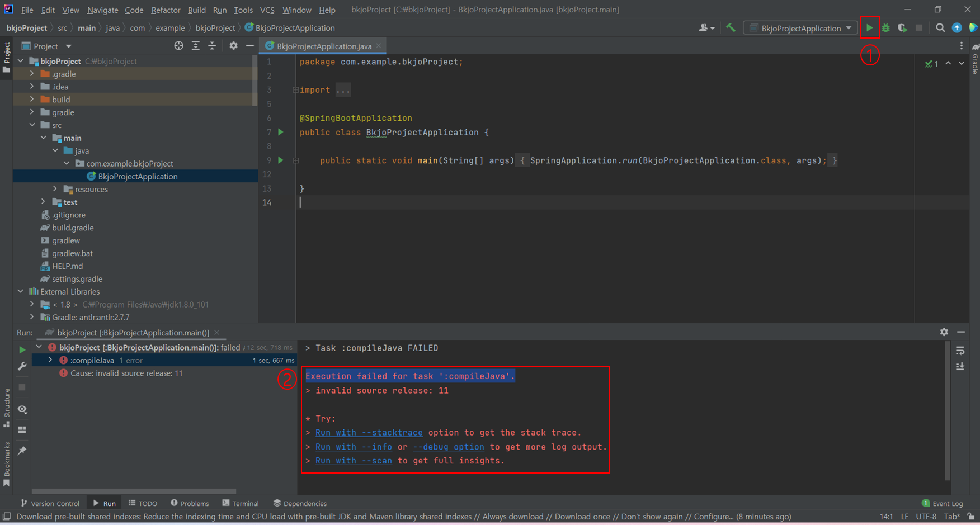980x525 pixels.
Task: Expand the .gradle folder
Action: click(32, 73)
